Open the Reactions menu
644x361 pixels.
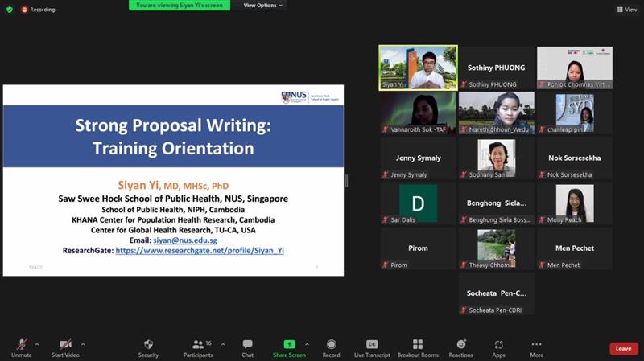(461, 345)
